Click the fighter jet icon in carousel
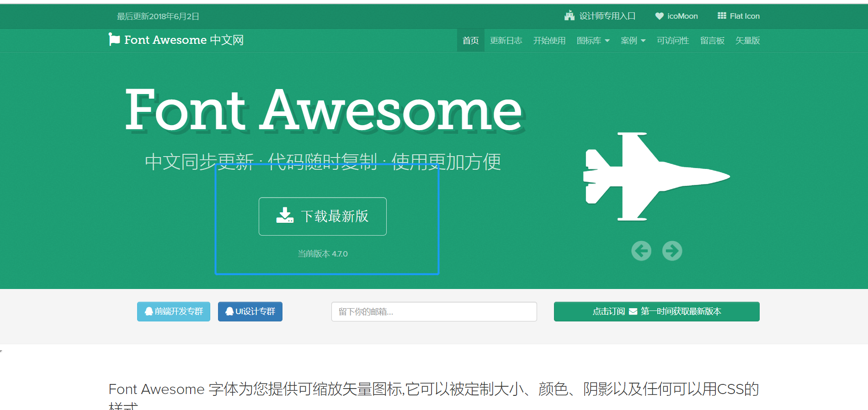The width and height of the screenshot is (868, 410). click(x=656, y=177)
